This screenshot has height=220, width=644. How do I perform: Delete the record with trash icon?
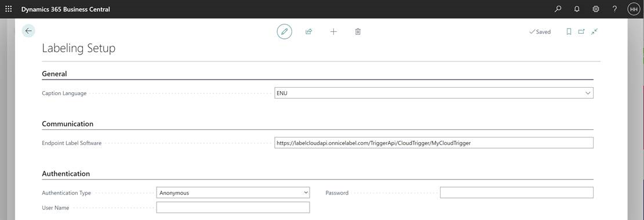[358, 32]
